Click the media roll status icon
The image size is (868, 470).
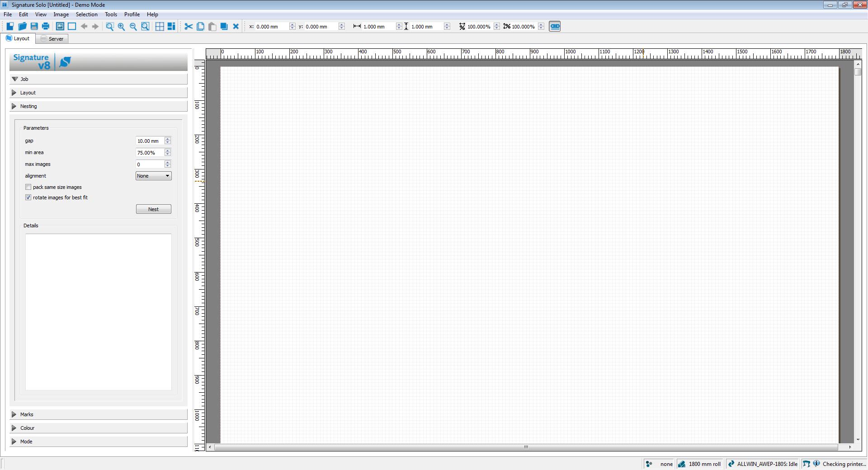682,464
